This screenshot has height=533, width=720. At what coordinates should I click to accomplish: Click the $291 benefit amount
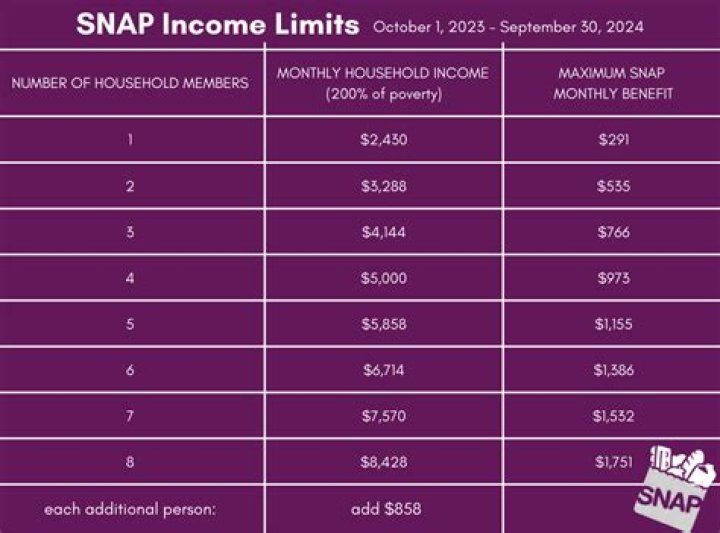[612, 140]
